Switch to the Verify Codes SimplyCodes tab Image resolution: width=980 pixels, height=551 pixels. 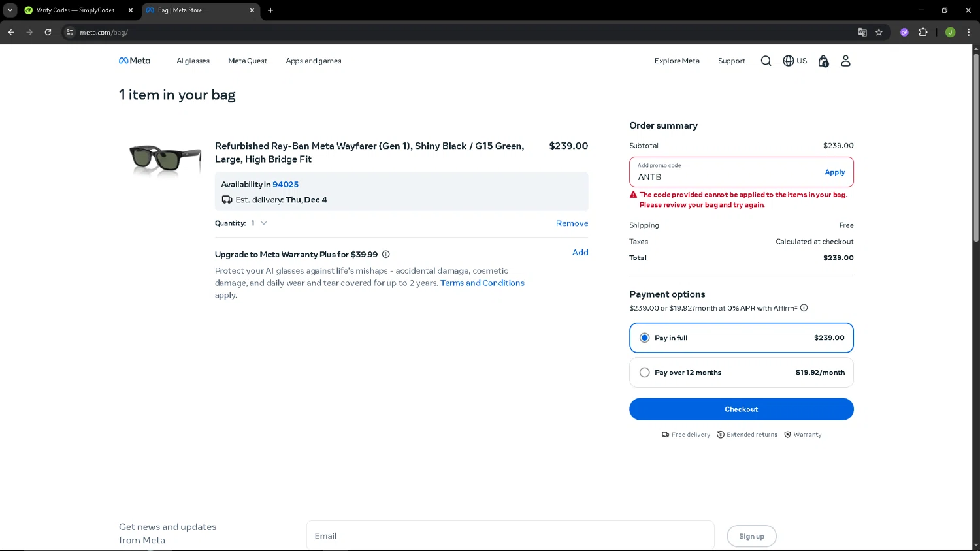(75, 10)
